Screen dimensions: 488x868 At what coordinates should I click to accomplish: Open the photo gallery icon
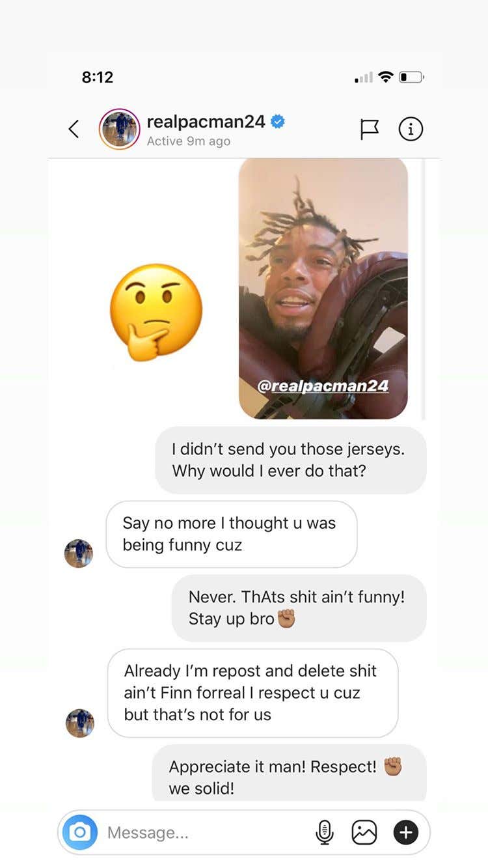coord(364,832)
